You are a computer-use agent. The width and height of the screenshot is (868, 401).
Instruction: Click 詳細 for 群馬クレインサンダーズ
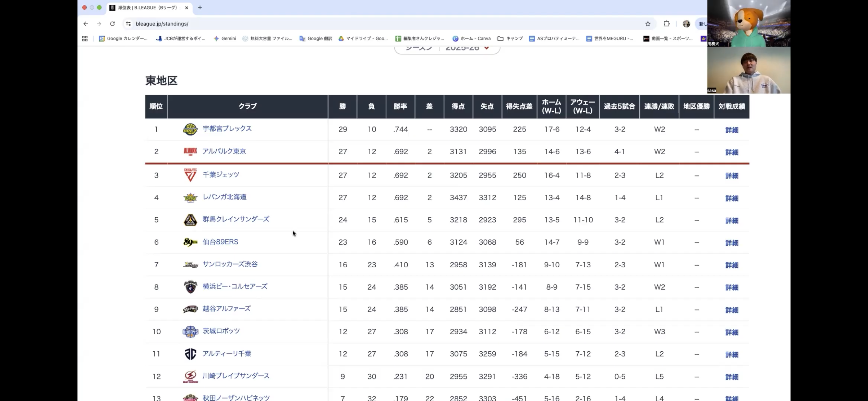click(x=732, y=220)
